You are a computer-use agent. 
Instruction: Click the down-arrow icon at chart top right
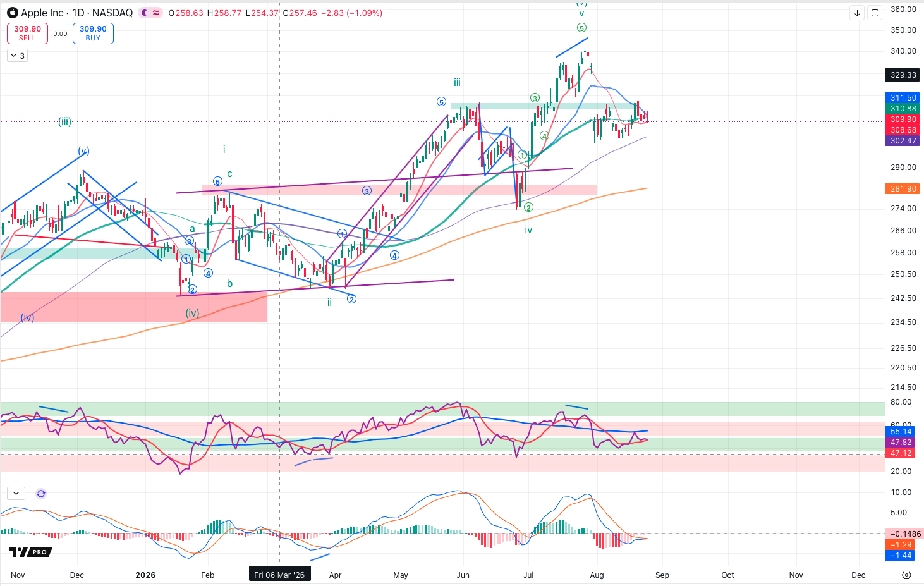[857, 13]
